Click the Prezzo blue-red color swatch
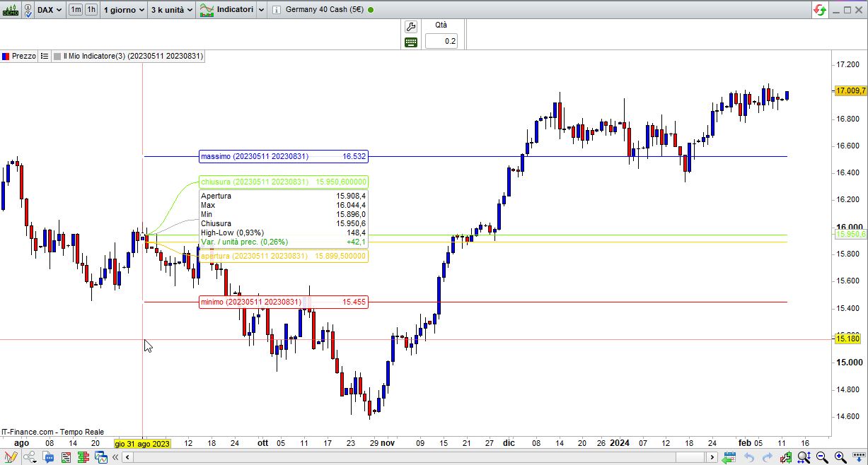The width and height of the screenshot is (868, 465). pos(6,56)
